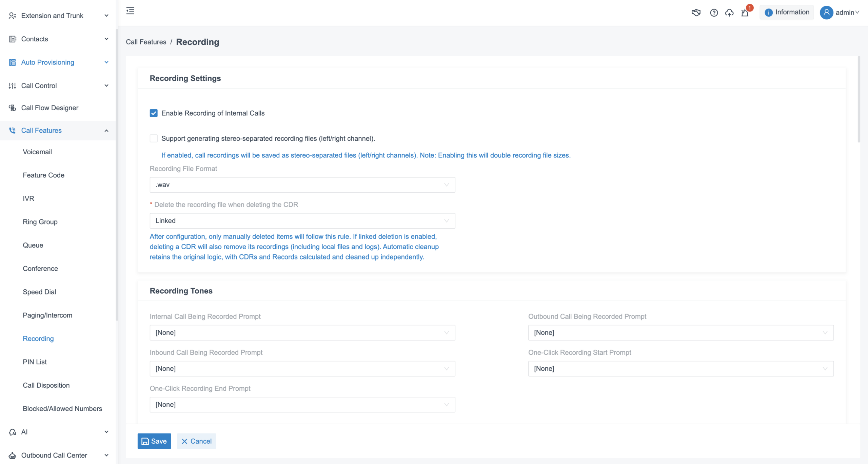This screenshot has width=868, height=464.
Task: Click the Contacts sidebar icon
Action: [x=12, y=39]
